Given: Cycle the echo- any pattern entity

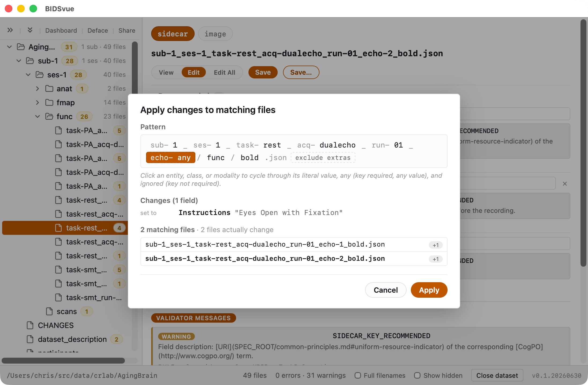Looking at the screenshot, I should [x=170, y=158].
